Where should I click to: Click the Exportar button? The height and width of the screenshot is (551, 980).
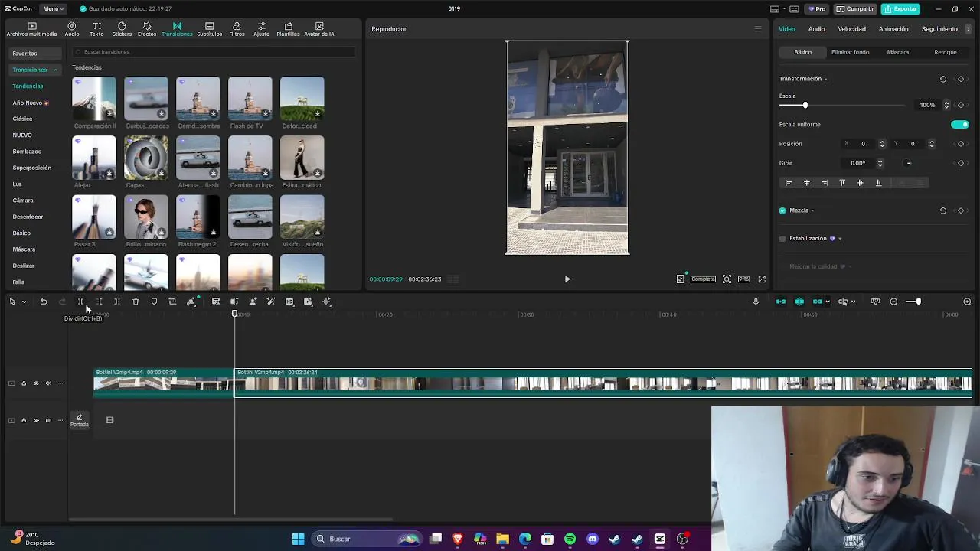[900, 9]
